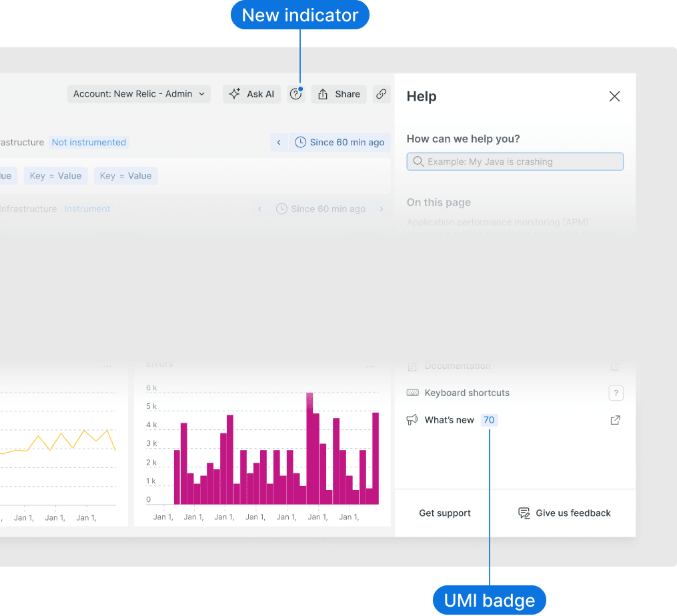Click the feedback speech bubble icon

522,513
